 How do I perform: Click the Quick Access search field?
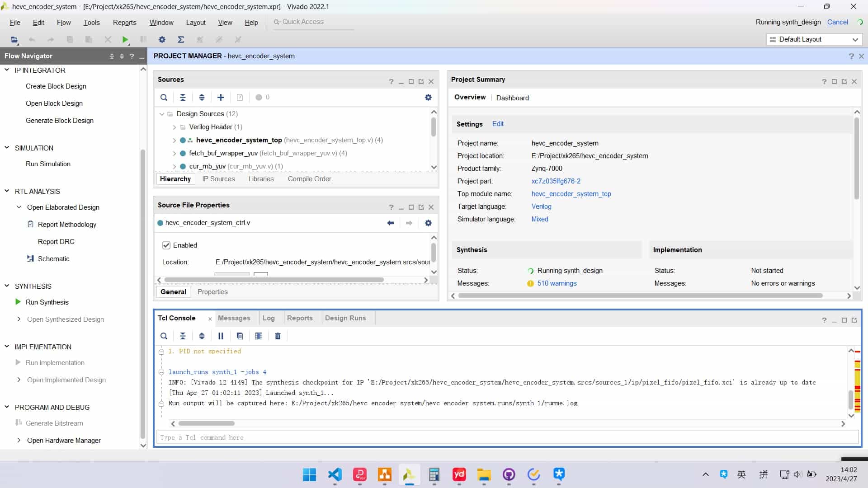(313, 22)
